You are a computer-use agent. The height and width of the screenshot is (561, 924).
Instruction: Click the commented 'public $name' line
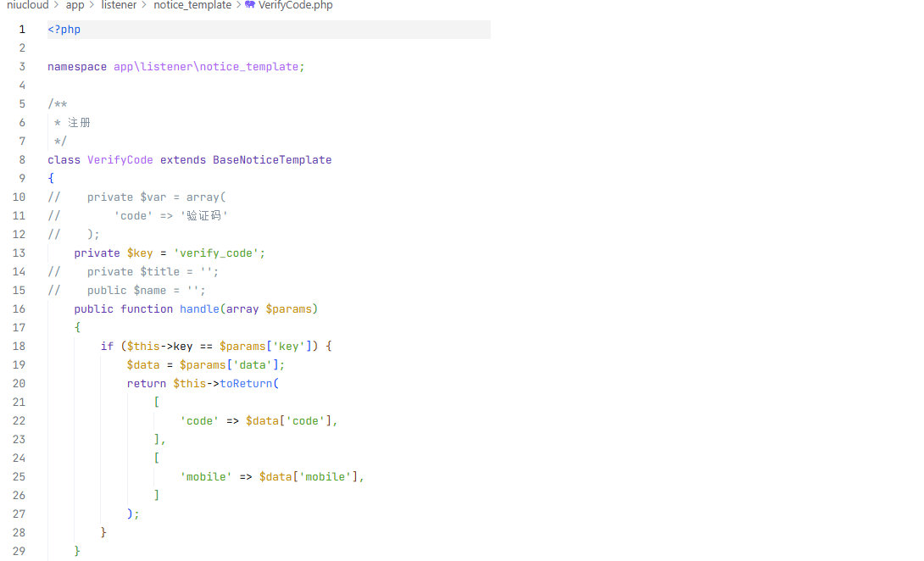146,291
